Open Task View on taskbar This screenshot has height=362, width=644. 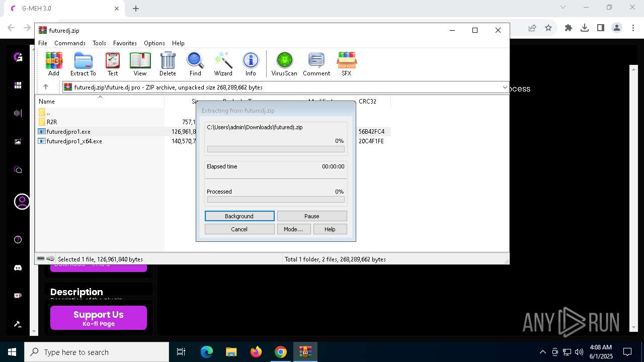(x=181, y=352)
